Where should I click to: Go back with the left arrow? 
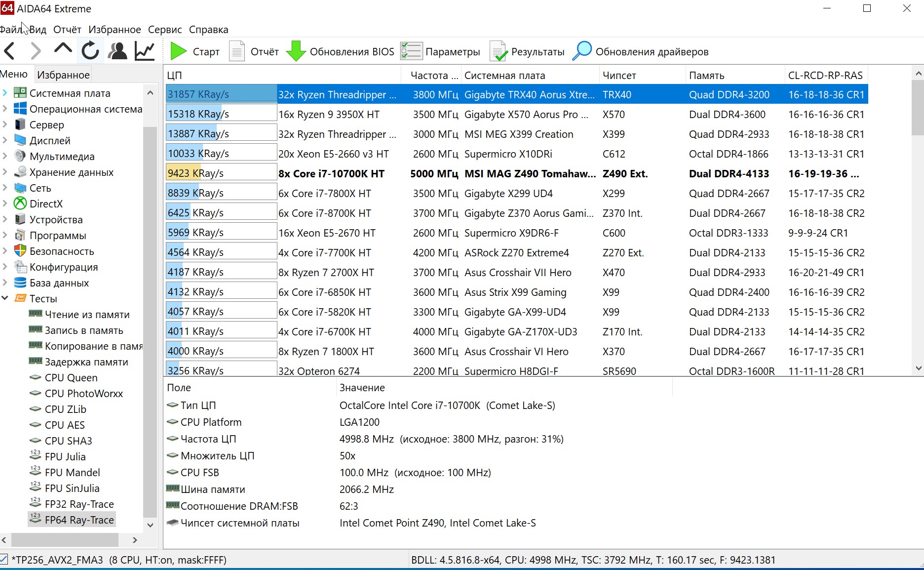(10, 51)
